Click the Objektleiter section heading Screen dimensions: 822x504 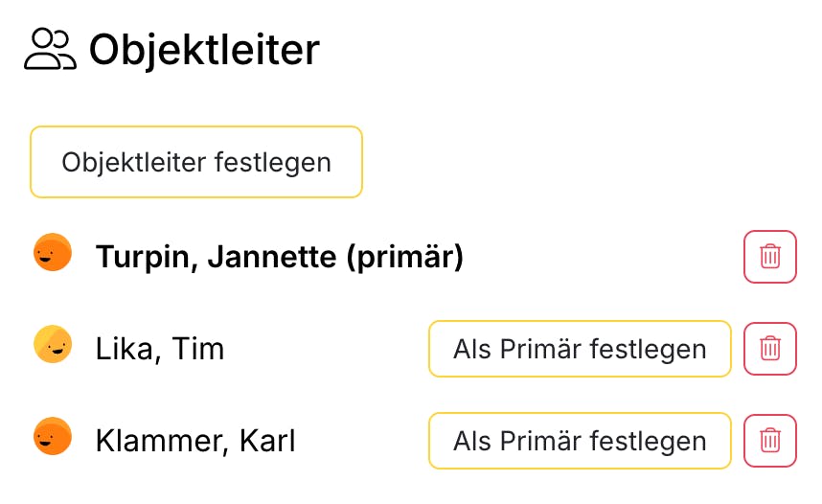coord(204,50)
